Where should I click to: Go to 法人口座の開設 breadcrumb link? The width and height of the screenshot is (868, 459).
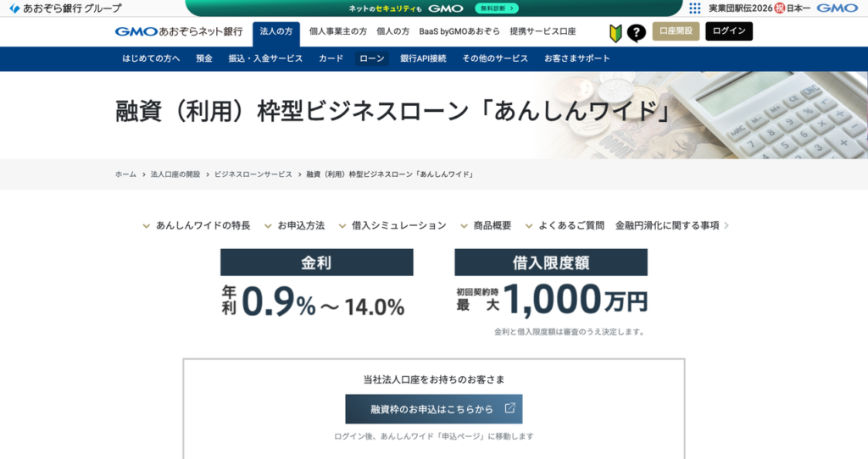coord(175,174)
